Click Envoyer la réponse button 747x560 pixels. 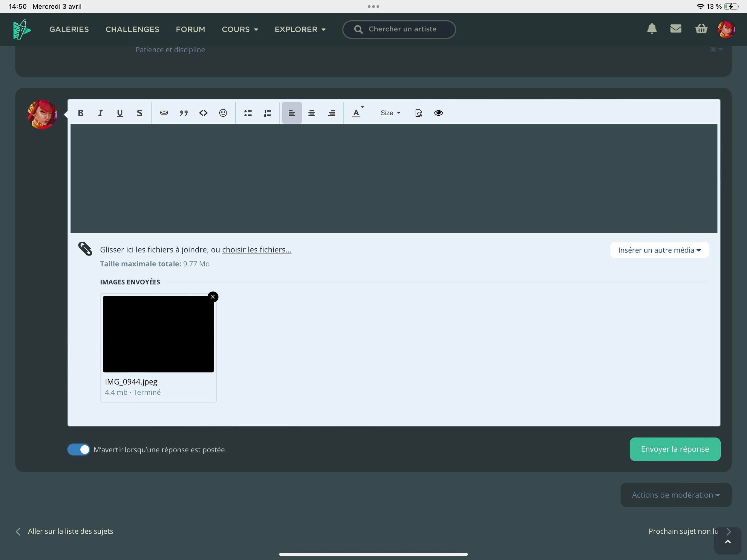pyautogui.click(x=675, y=449)
